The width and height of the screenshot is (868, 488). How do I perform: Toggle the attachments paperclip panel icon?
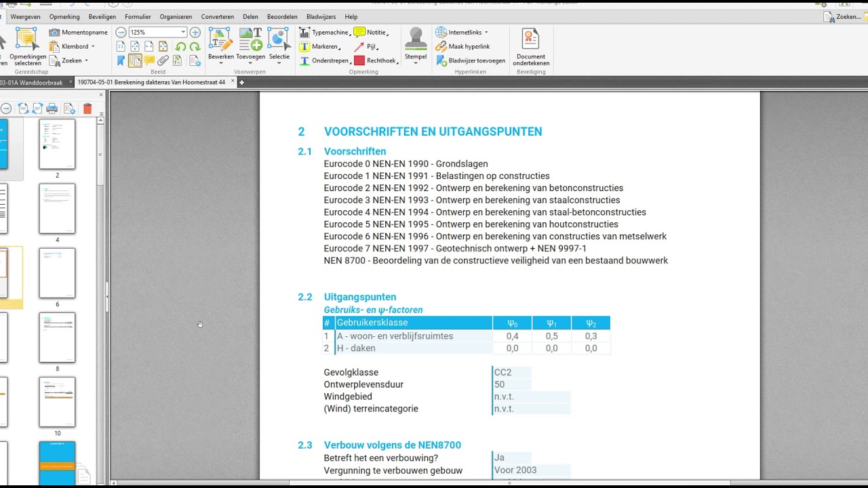(x=163, y=61)
